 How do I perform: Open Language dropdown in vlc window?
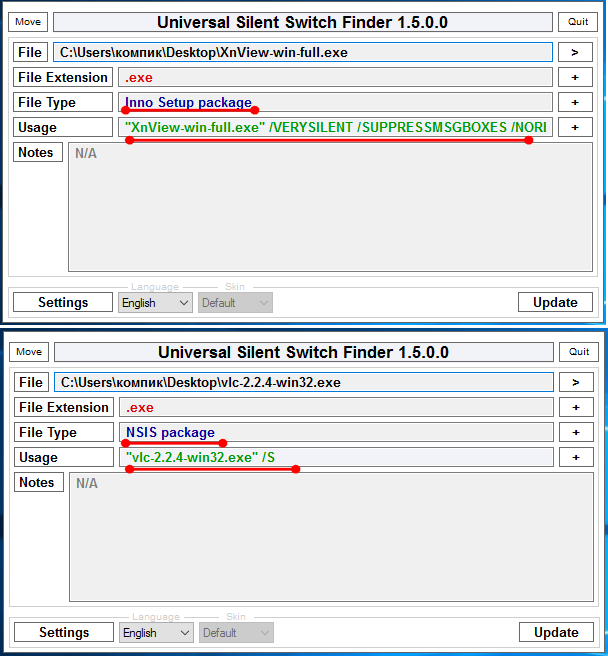156,633
